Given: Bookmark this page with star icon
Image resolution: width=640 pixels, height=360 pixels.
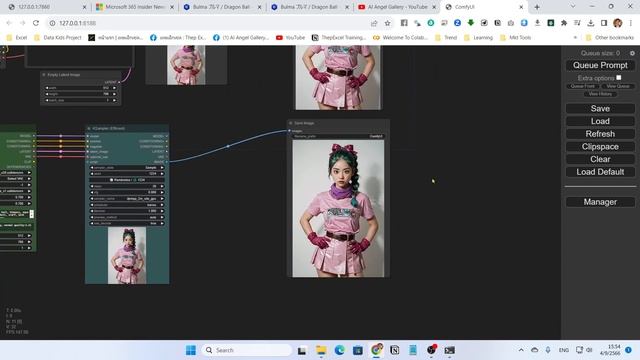Looking at the screenshot, I should pos(387,23).
